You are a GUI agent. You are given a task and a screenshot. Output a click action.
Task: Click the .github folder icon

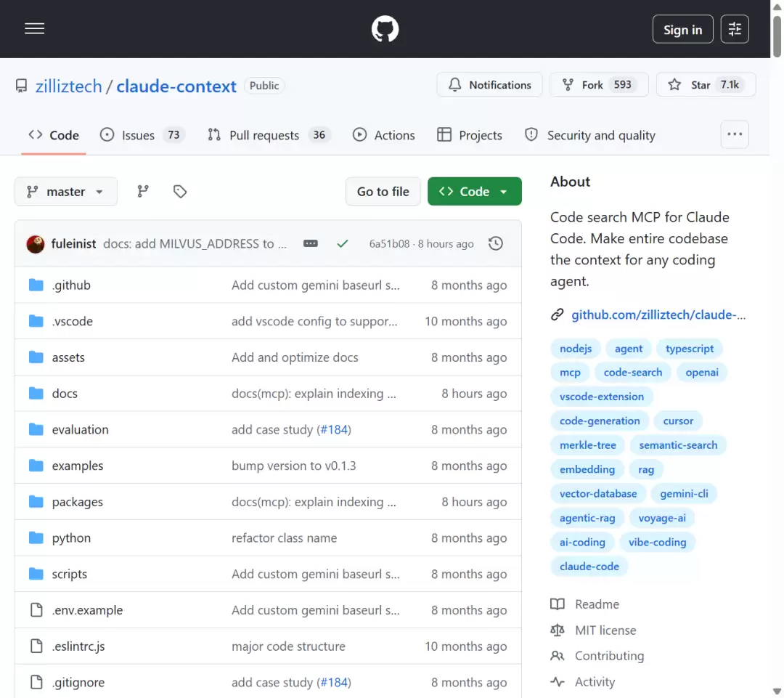pos(36,285)
